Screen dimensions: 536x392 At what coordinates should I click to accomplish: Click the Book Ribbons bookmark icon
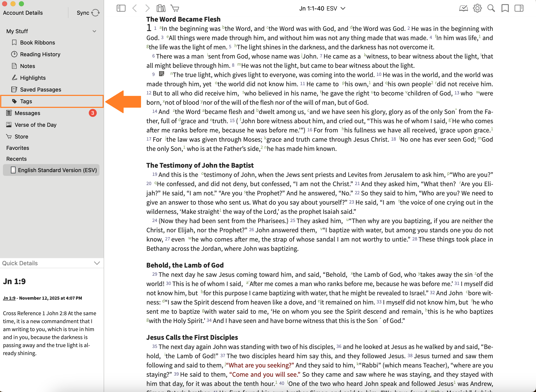pyautogui.click(x=14, y=42)
